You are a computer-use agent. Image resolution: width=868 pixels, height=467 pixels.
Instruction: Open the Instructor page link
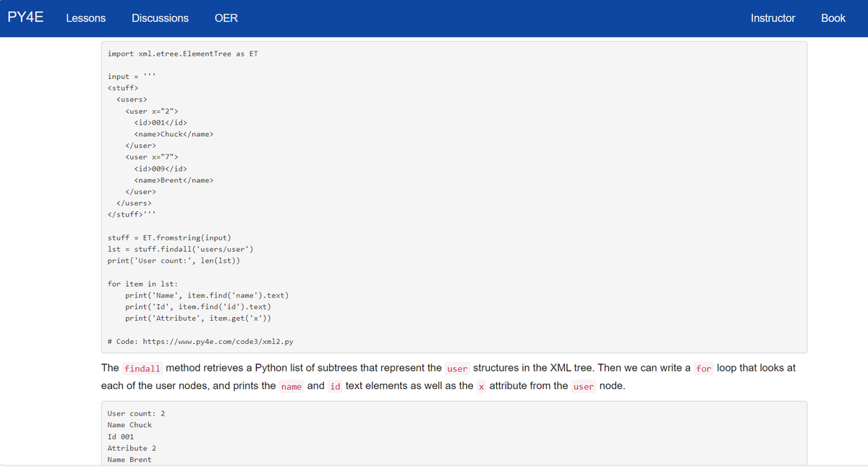tap(773, 18)
